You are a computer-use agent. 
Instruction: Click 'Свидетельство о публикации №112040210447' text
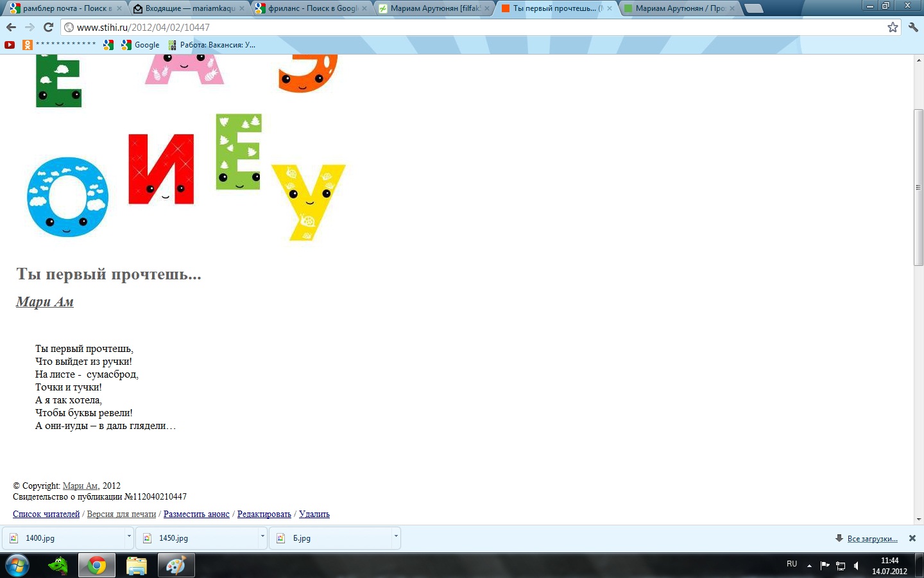pyautogui.click(x=99, y=496)
